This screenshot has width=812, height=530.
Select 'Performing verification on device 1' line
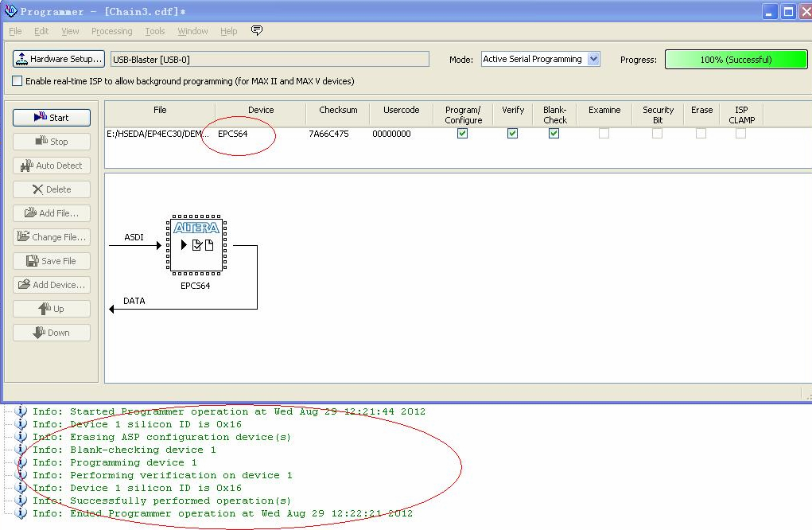point(162,475)
